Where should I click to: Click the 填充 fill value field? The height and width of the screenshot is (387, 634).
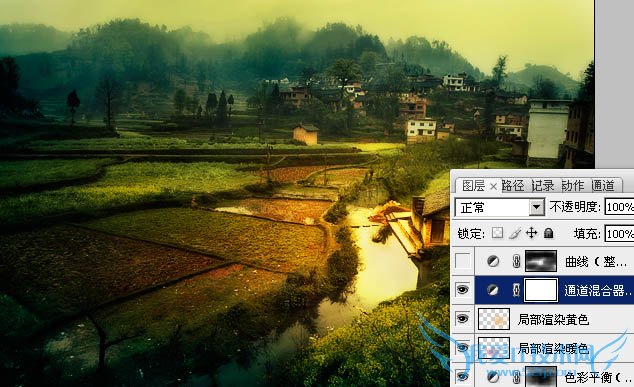point(619,234)
